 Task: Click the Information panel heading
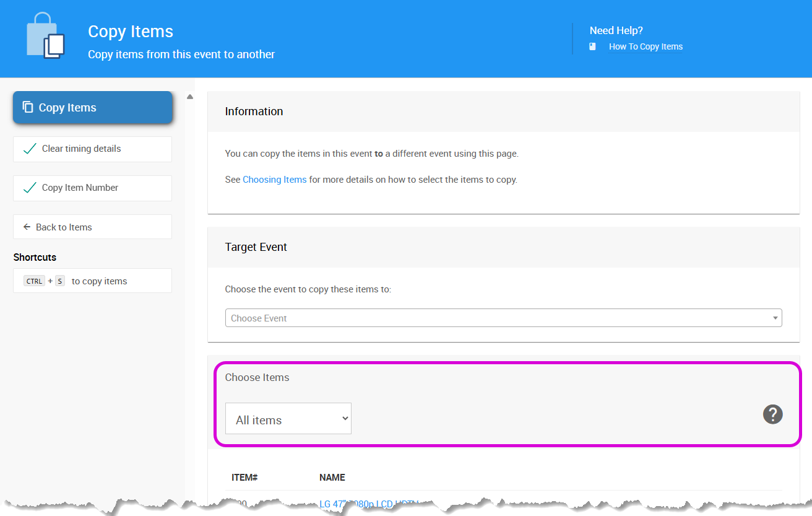click(254, 112)
